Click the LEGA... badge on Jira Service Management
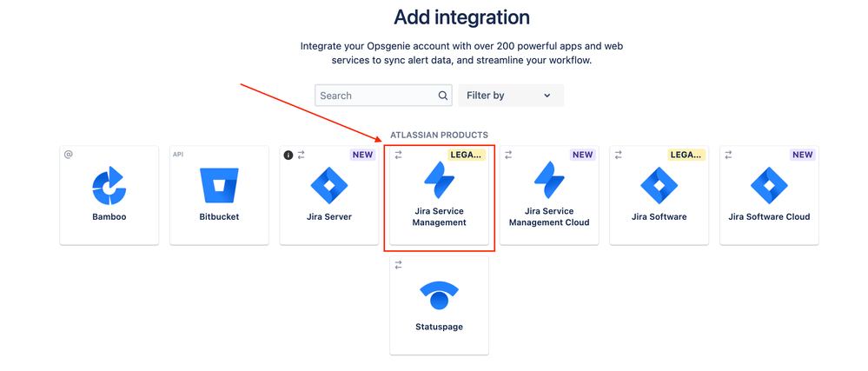Viewport: 868px width, 371px height. coord(466,155)
